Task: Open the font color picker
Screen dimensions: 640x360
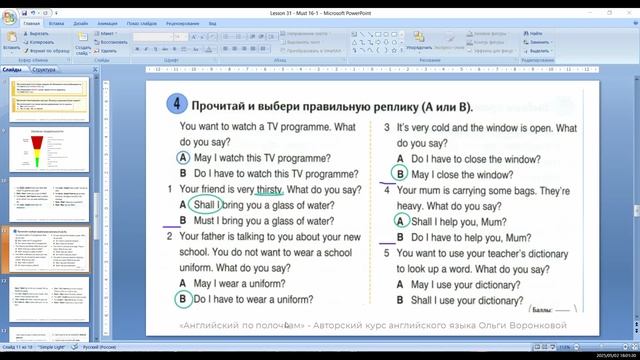Action: click(209, 49)
